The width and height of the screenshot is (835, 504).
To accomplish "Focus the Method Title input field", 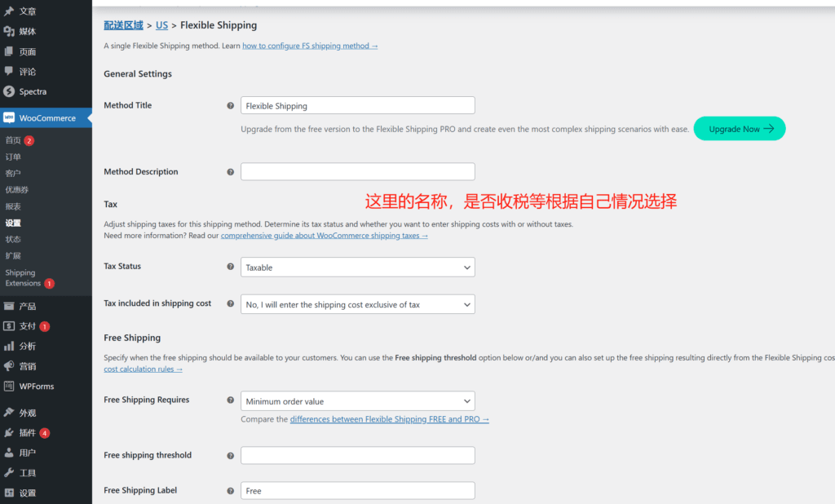I will tap(358, 105).
